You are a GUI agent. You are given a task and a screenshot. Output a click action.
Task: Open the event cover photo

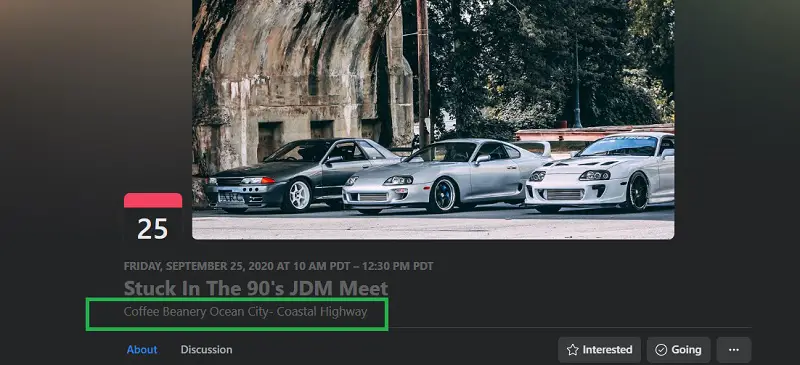[x=433, y=119]
